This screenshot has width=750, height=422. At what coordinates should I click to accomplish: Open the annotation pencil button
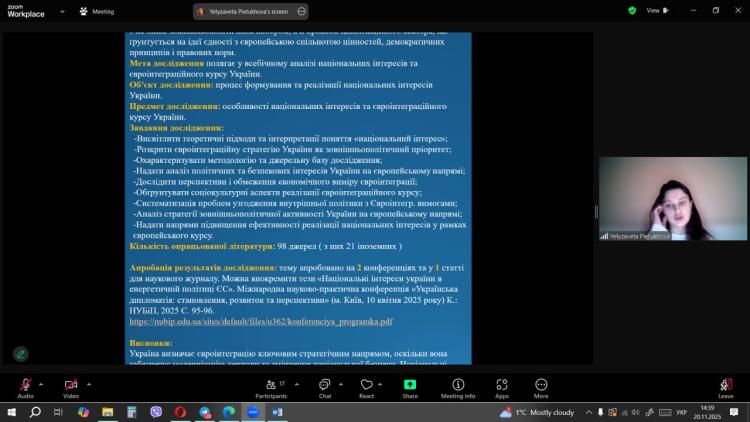(x=21, y=354)
